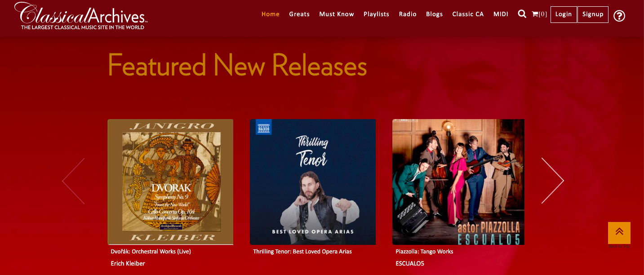Viewport: 644px width, 275px height.
Task: Click the Signup button
Action: tap(593, 14)
